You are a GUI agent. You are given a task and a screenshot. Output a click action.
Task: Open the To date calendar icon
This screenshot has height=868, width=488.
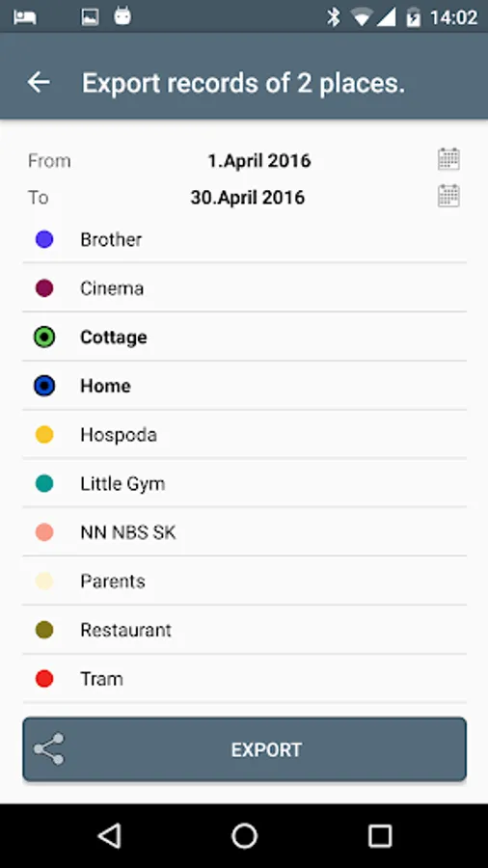coord(448,196)
